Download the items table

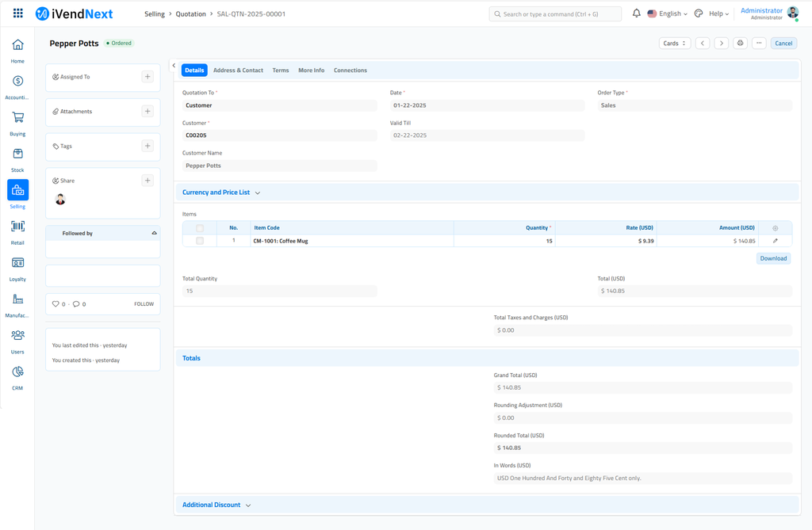pos(773,258)
